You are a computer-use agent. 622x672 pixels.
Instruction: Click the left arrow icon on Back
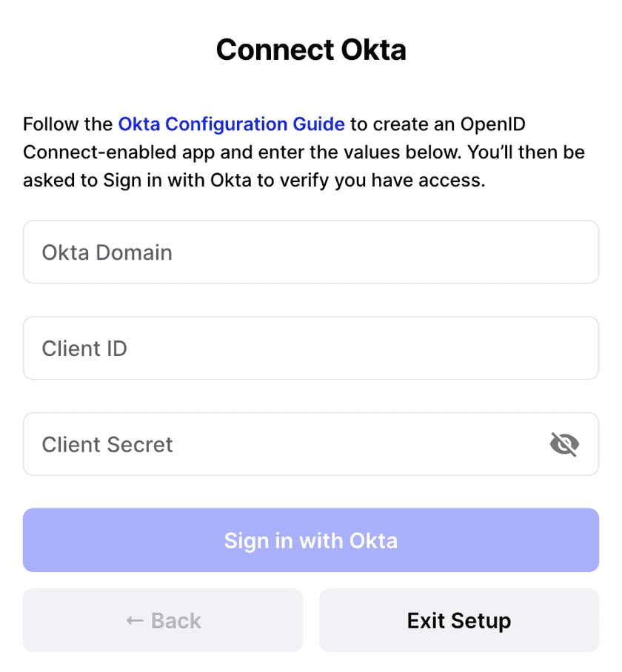click(135, 620)
